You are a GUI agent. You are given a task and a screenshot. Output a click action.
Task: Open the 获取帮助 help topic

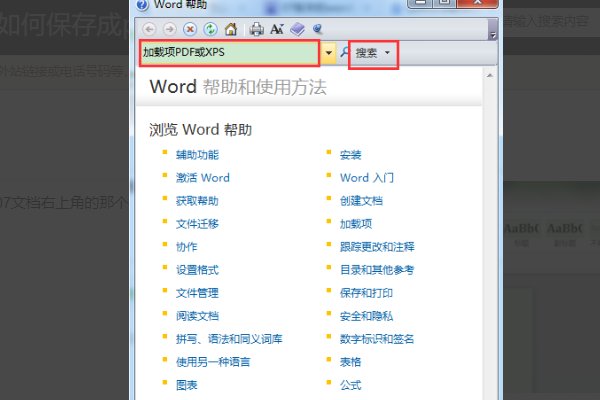pos(197,201)
